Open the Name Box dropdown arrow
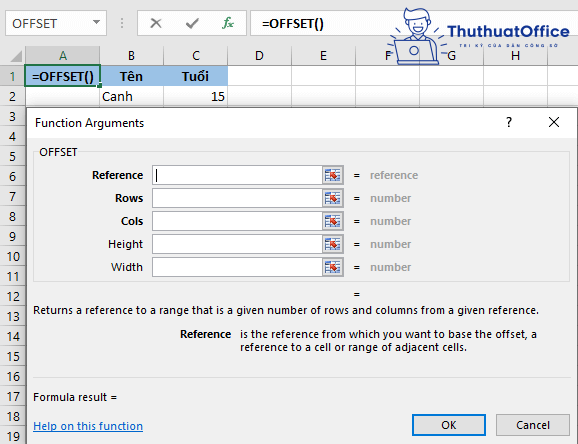Image resolution: width=578 pixels, height=444 pixels. pyautogui.click(x=97, y=22)
